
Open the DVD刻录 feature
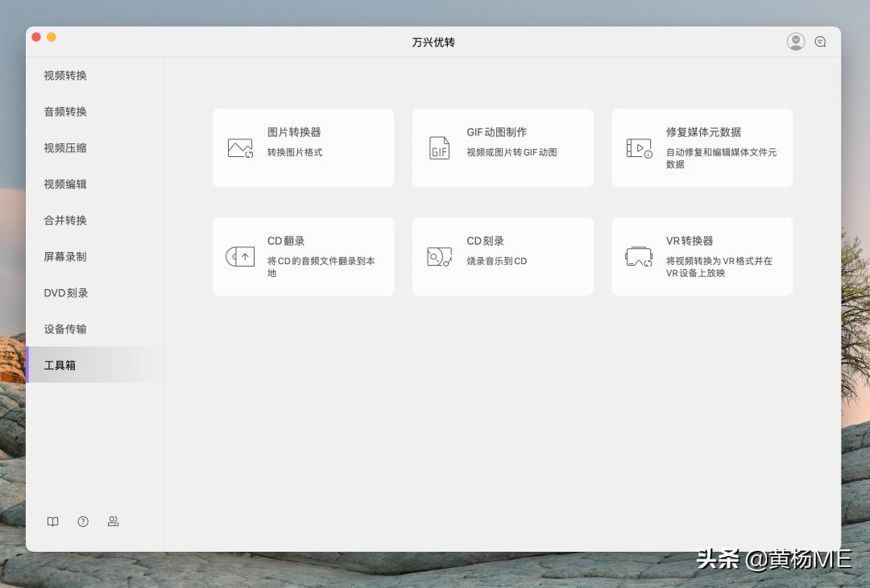click(x=64, y=292)
